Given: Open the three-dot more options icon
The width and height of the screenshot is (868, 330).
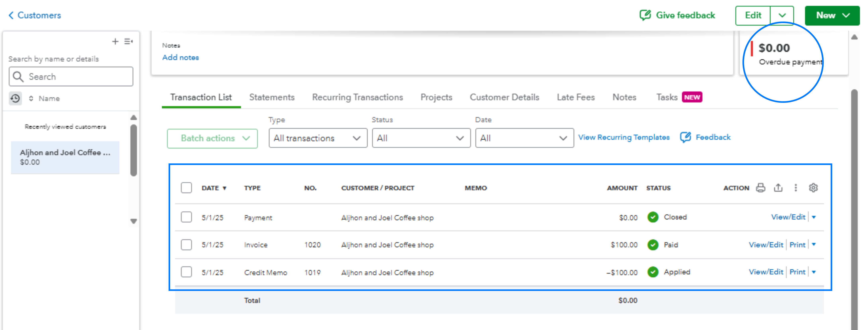Looking at the screenshot, I should pyautogui.click(x=795, y=188).
